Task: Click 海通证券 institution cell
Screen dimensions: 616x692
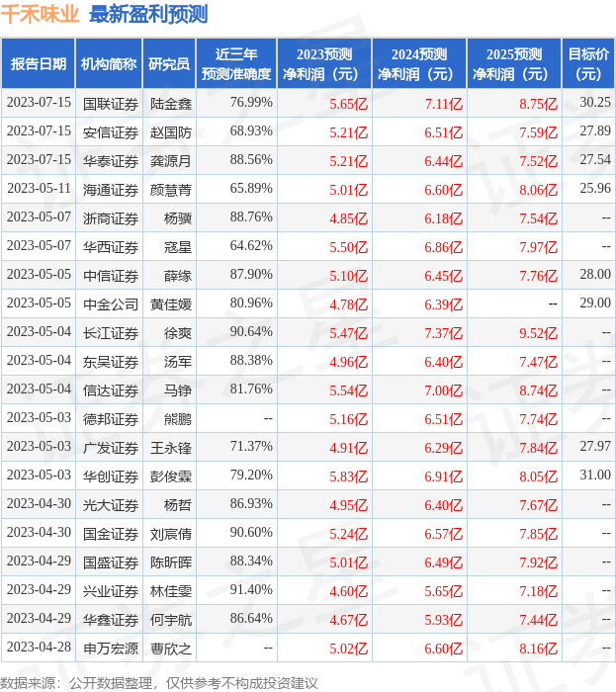Action: 111,190
